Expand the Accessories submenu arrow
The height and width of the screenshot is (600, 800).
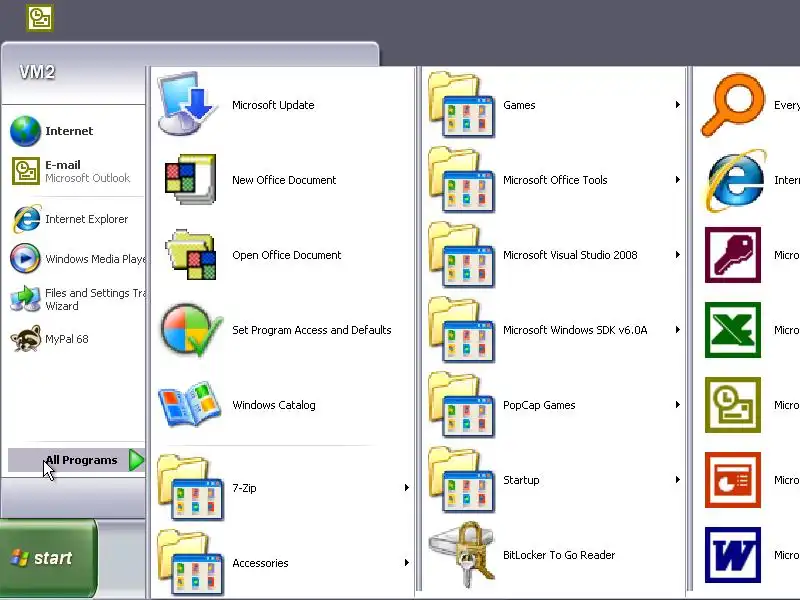click(407, 563)
